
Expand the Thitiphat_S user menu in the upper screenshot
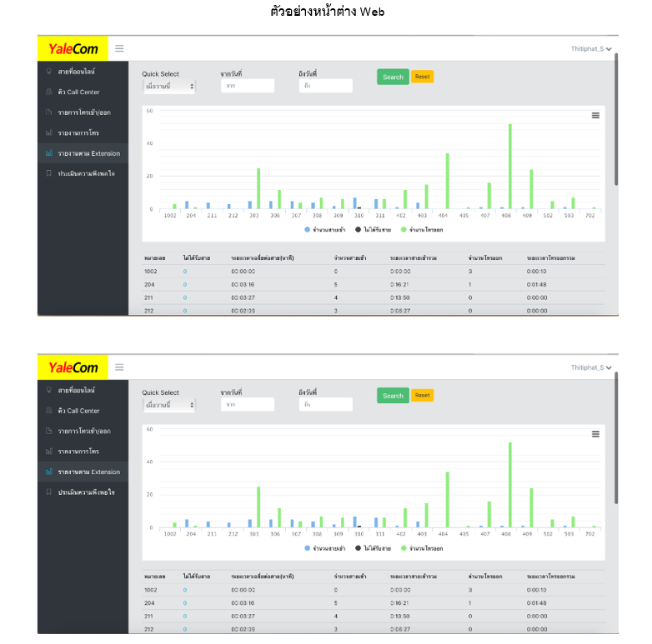[591, 49]
